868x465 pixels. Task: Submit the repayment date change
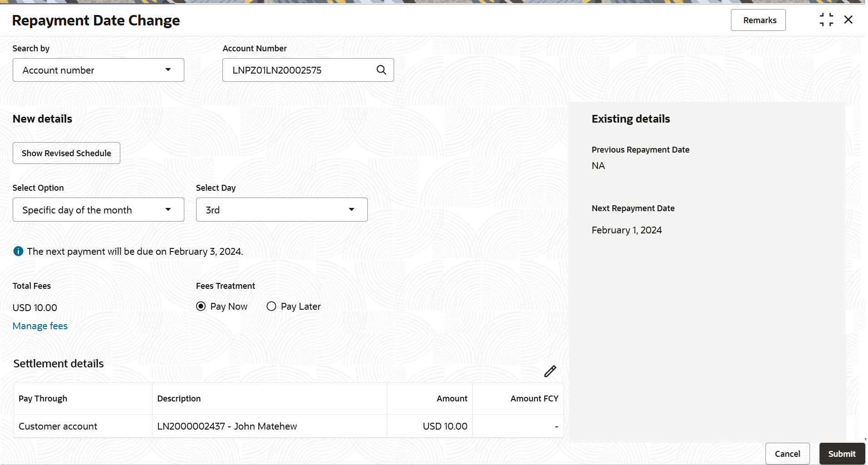[x=842, y=454]
